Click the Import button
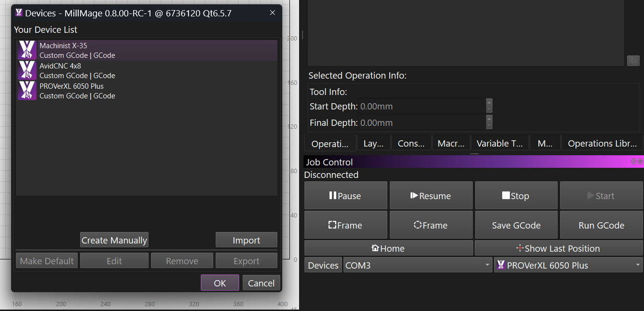Screen dimensions: 644x311 pyautogui.click(x=247, y=240)
